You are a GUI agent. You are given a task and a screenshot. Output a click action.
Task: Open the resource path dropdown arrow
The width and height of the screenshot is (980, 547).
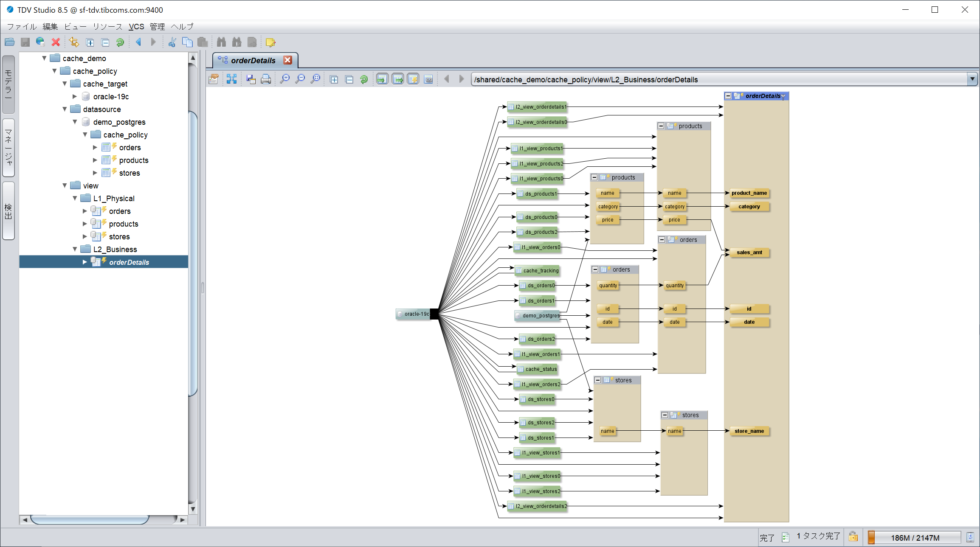[972, 79]
